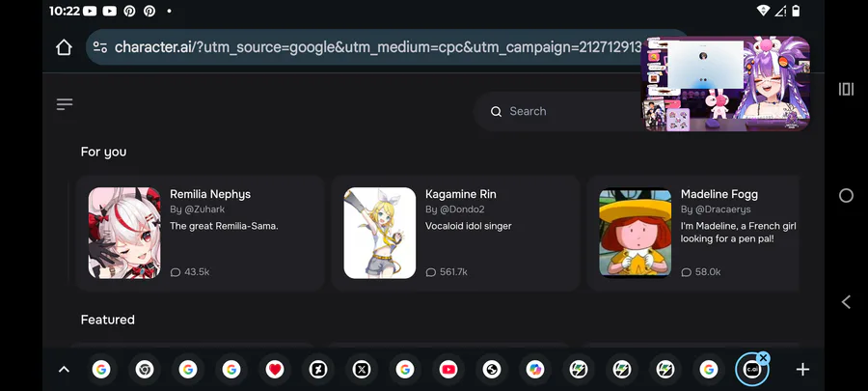Click "Vocaloid idol singer" description
Image resolution: width=868 pixels, height=391 pixels.
pyautogui.click(x=469, y=226)
